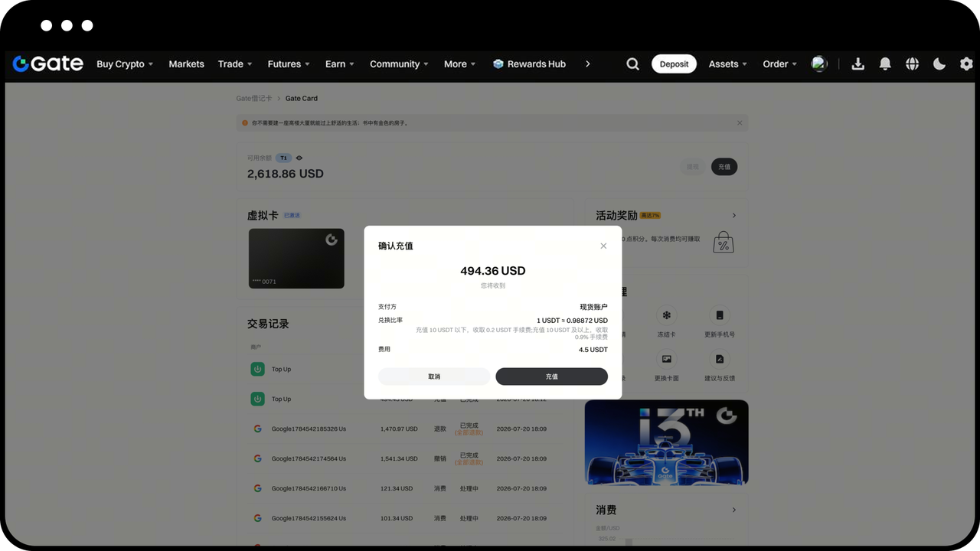
Task: Open the Markets menu item
Action: [186, 64]
